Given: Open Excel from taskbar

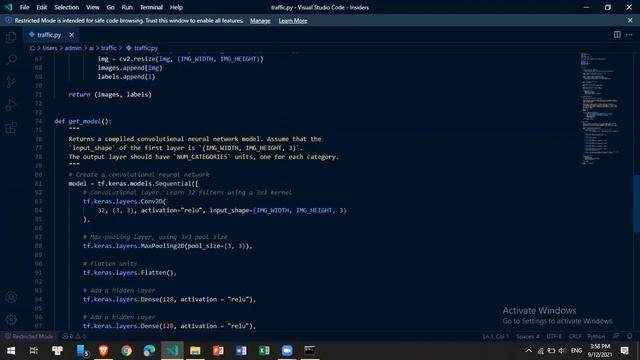Looking at the screenshot, I should 264,351.
